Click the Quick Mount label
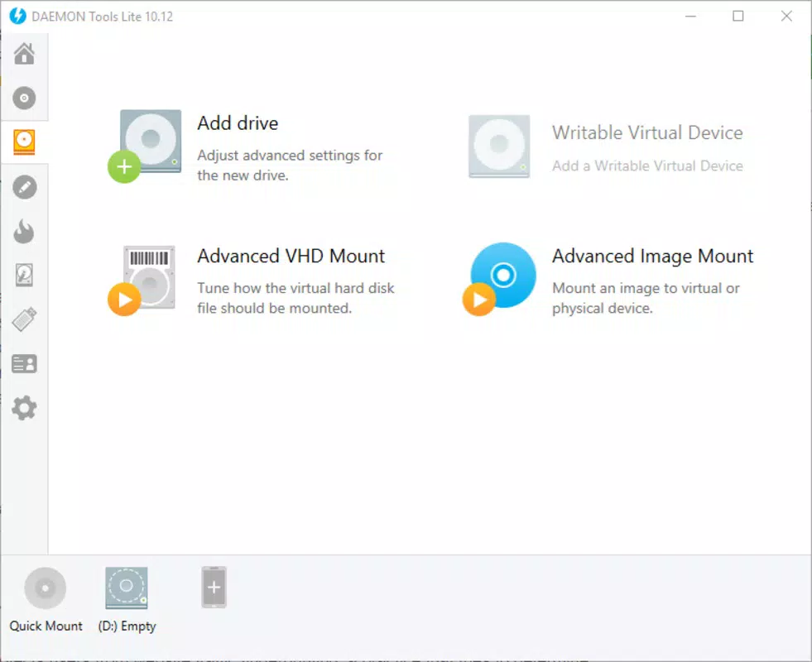Image resolution: width=812 pixels, height=662 pixels. tap(46, 626)
